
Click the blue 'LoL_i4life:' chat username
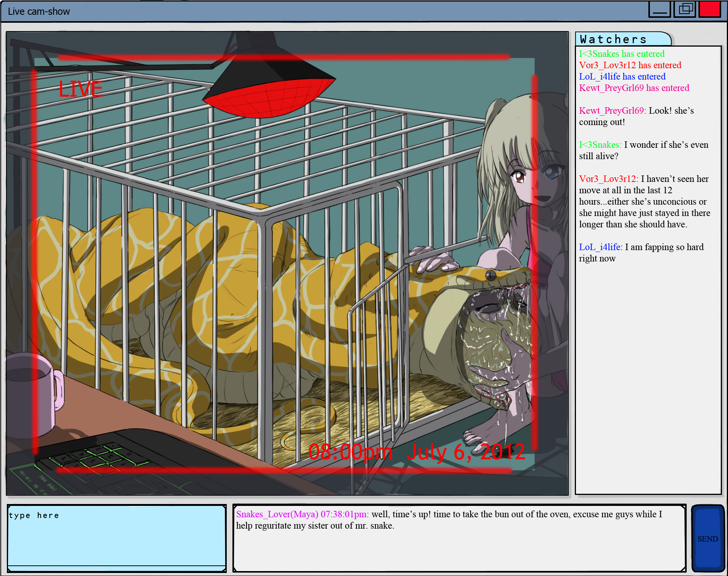click(x=600, y=247)
